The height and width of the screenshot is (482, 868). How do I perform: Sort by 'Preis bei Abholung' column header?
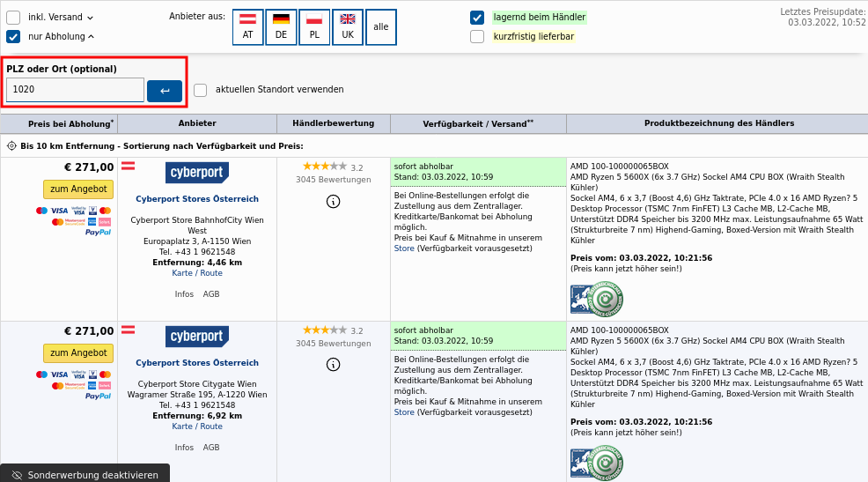[x=70, y=124]
